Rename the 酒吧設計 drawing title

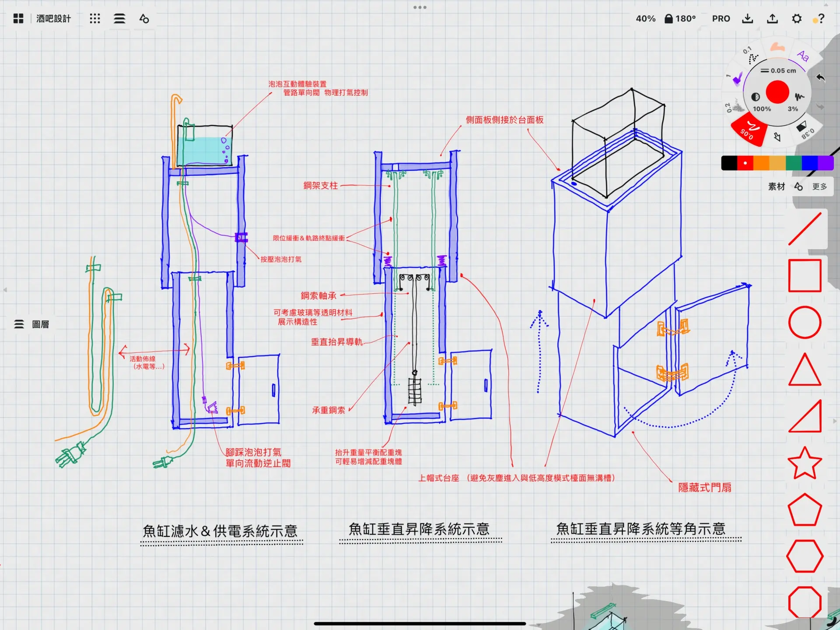click(53, 18)
